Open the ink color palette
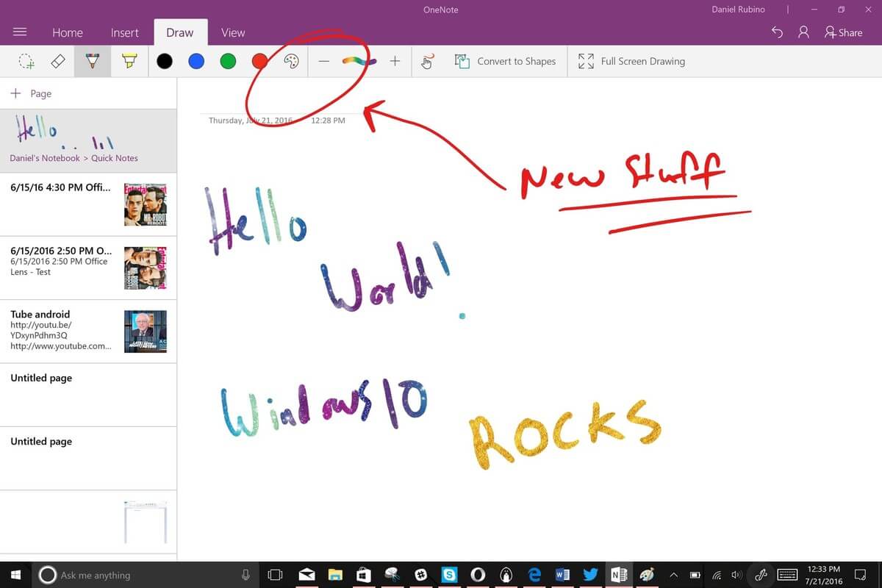Viewport: 882px width, 588px height. [x=292, y=61]
